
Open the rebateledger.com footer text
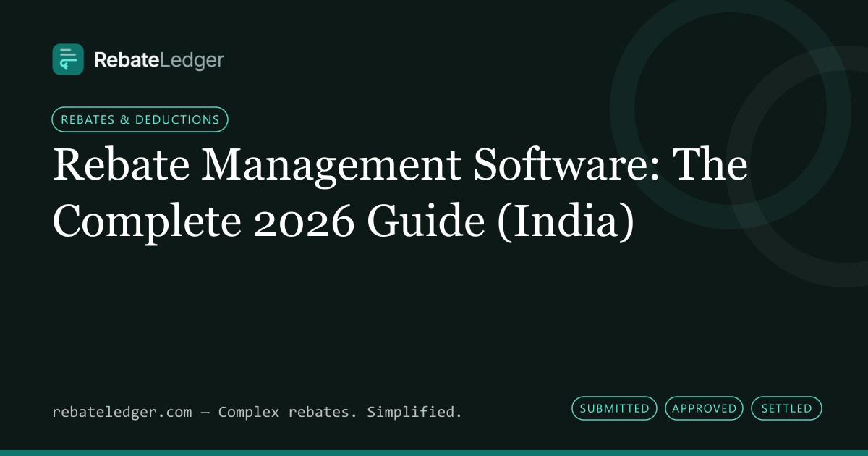pos(257,413)
